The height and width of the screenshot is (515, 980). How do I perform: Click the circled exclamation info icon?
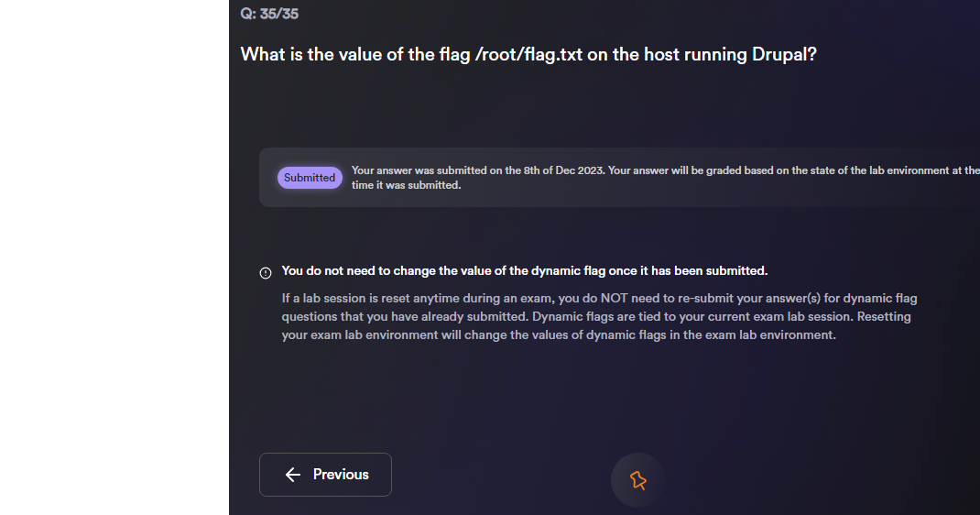pos(266,272)
